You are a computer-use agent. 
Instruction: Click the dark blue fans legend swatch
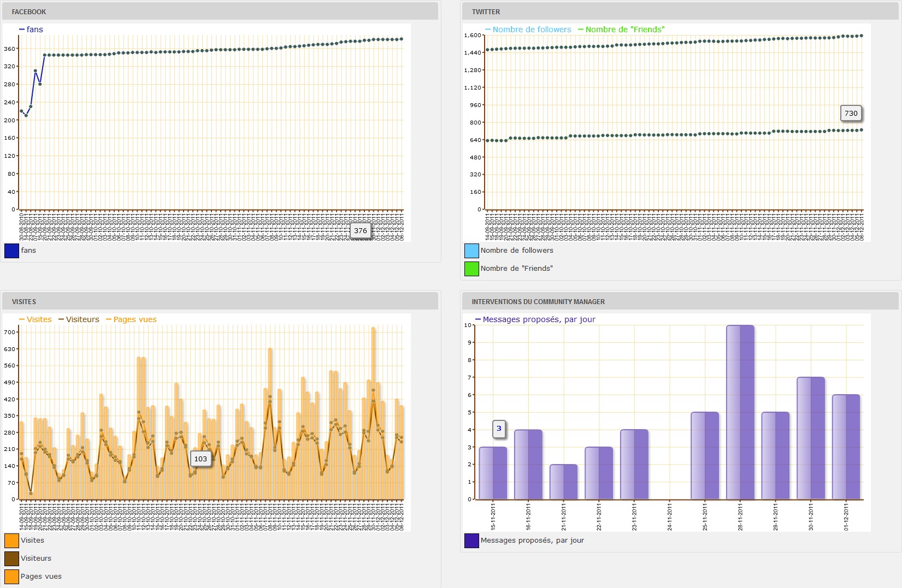(11, 251)
